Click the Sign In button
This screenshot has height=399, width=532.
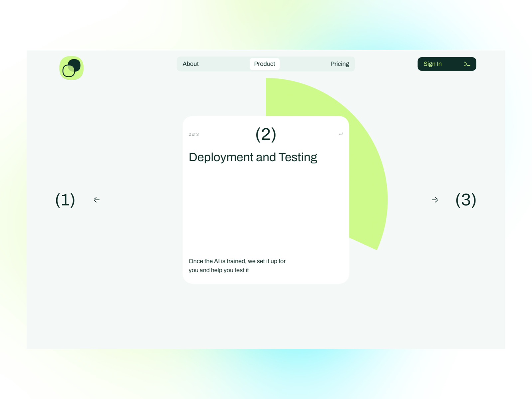point(447,64)
